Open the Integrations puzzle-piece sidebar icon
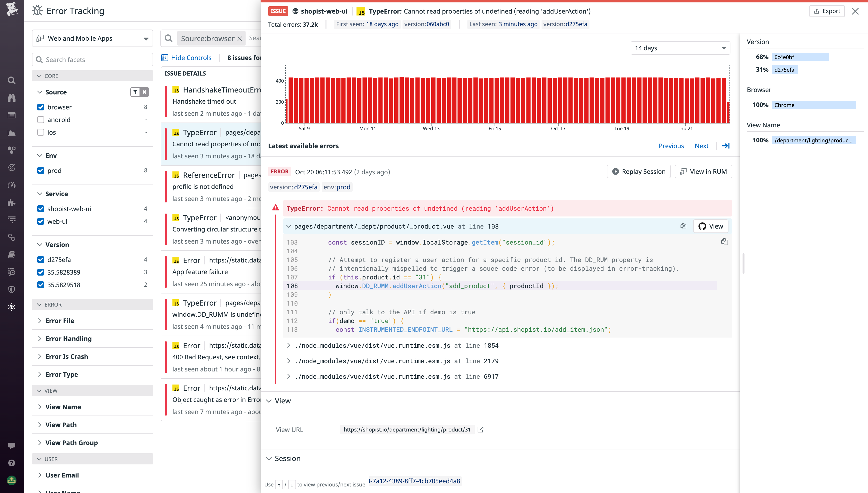 12,202
